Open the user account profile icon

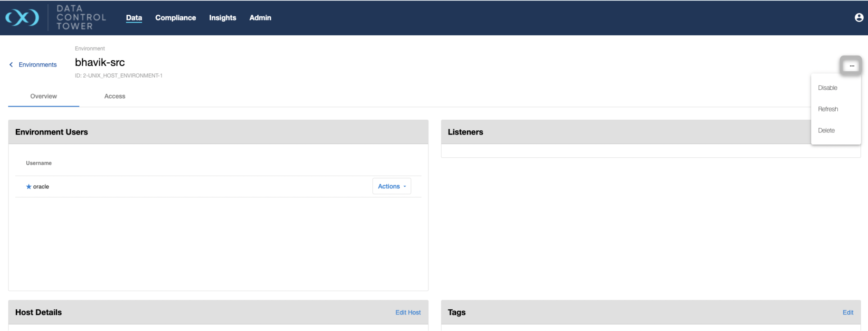click(x=859, y=17)
